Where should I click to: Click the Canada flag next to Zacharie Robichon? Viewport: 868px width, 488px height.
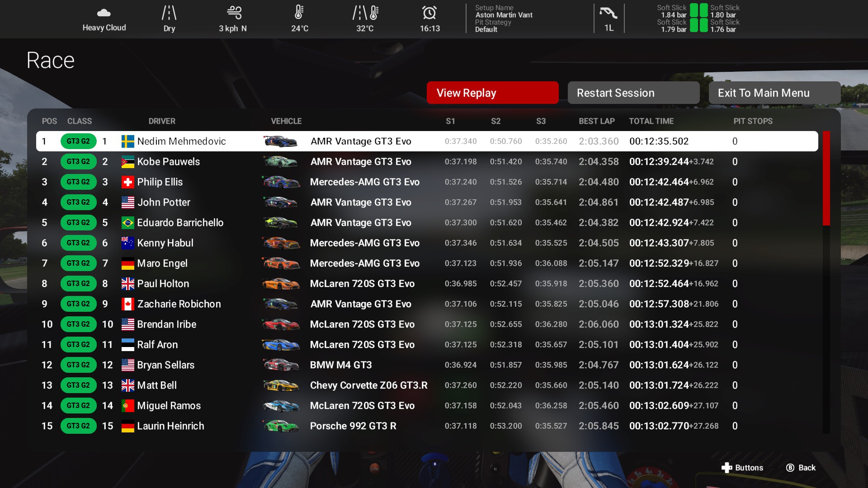(128, 304)
